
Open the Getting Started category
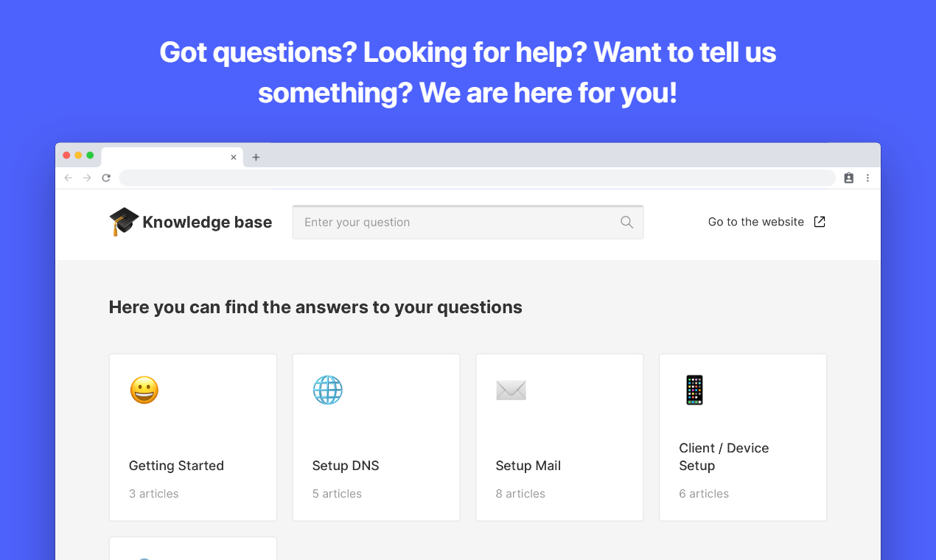pos(176,466)
